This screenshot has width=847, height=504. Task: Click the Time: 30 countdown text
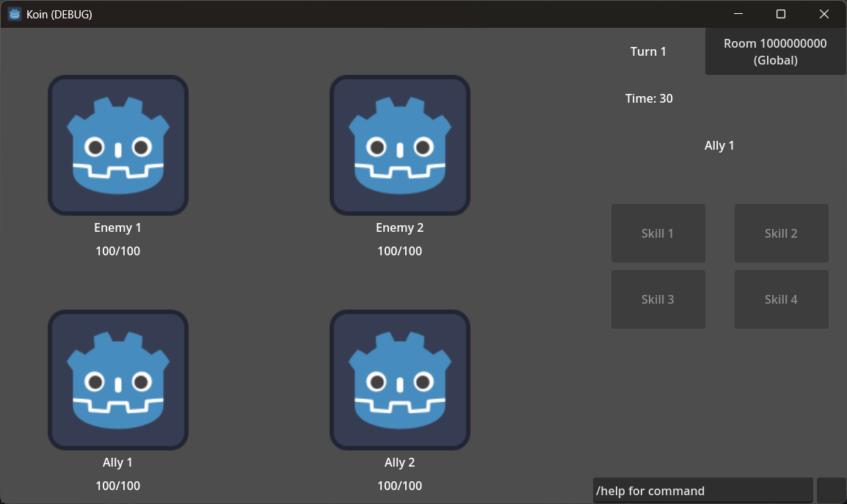649,98
